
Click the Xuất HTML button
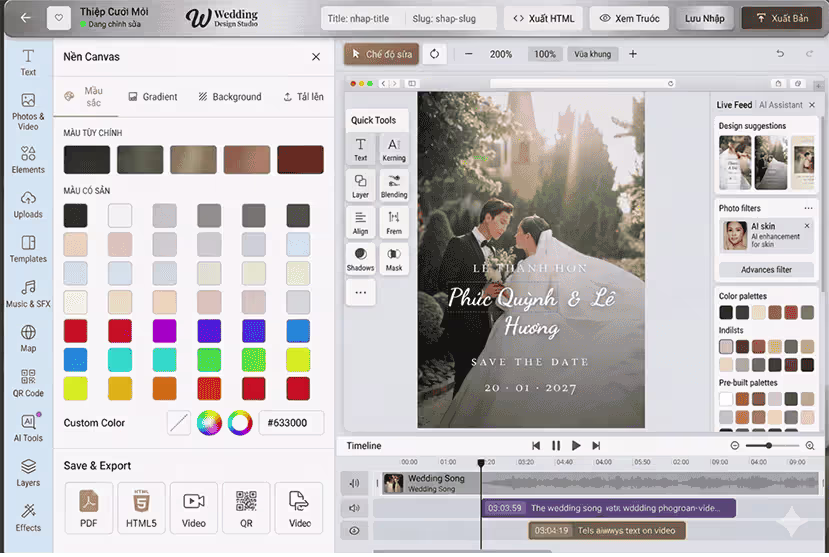tap(544, 18)
